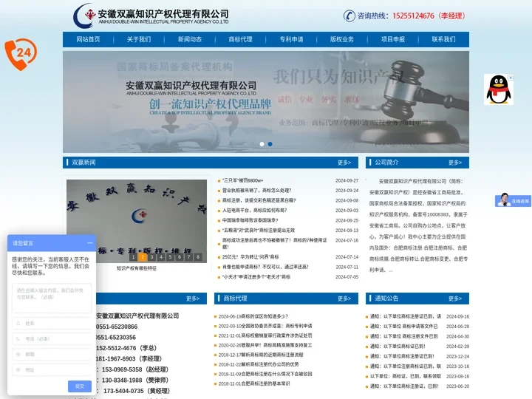The height and width of the screenshot is (399, 532).
Task: Select slide 3 in news image slider
Action: [x=151, y=257]
